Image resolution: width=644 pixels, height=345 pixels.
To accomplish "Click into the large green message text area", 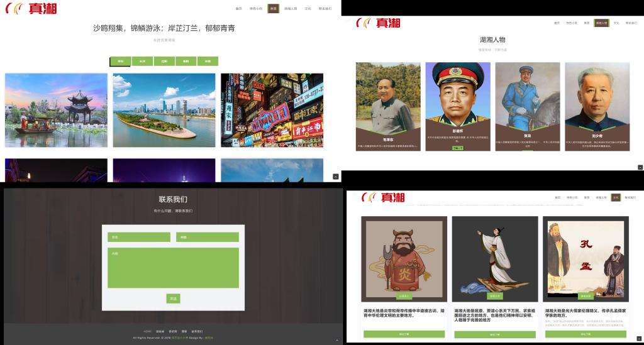I will 173,268.
